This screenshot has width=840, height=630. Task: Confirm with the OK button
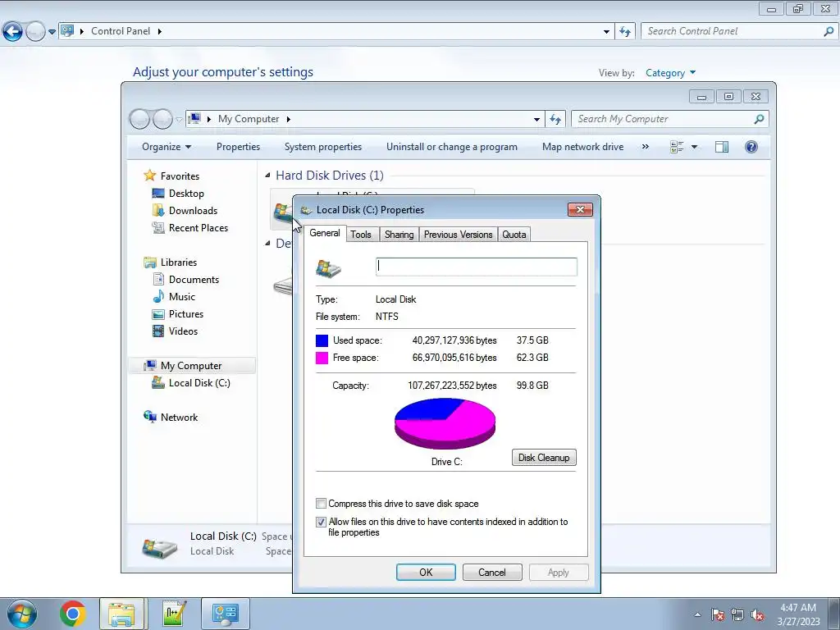pyautogui.click(x=426, y=572)
